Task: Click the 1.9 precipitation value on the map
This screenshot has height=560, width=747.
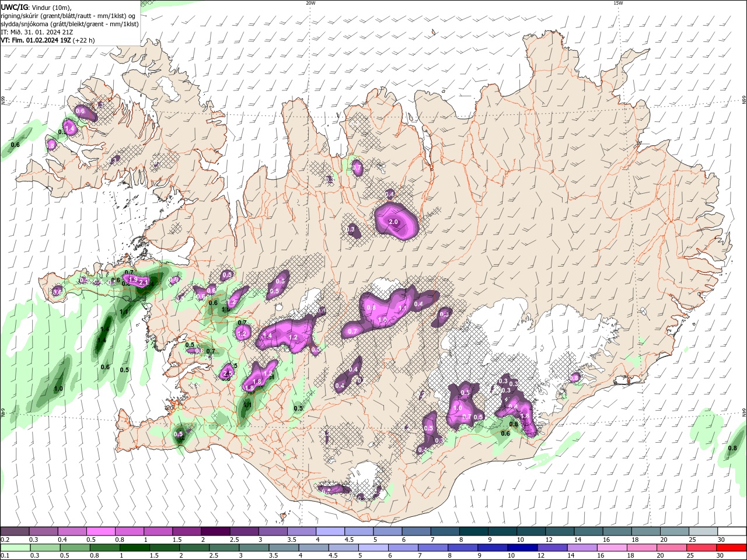Action: (x=132, y=279)
